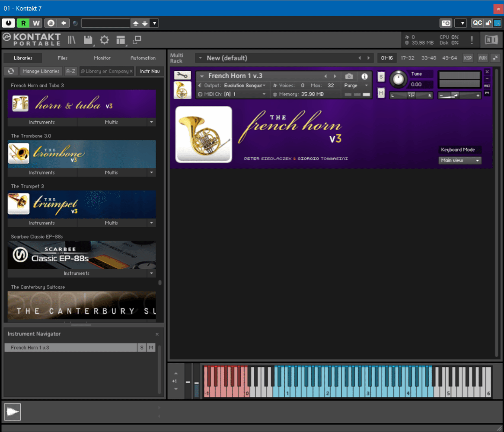504x432 pixels.
Task: Switch to the Automation tab
Action: click(x=143, y=58)
